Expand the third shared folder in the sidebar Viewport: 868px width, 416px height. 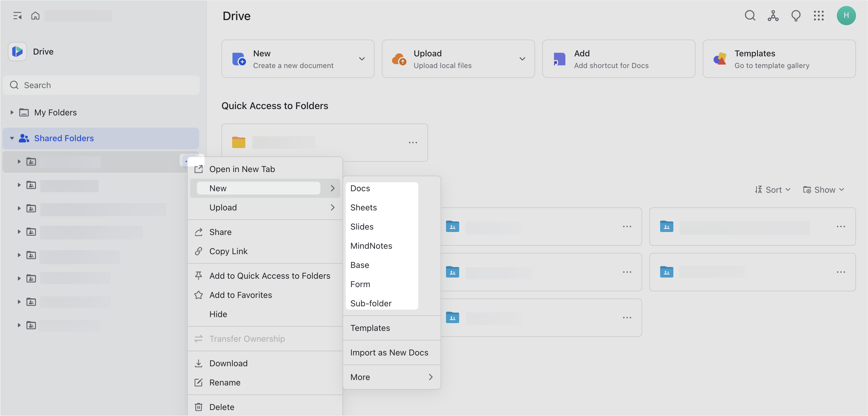pyautogui.click(x=19, y=209)
